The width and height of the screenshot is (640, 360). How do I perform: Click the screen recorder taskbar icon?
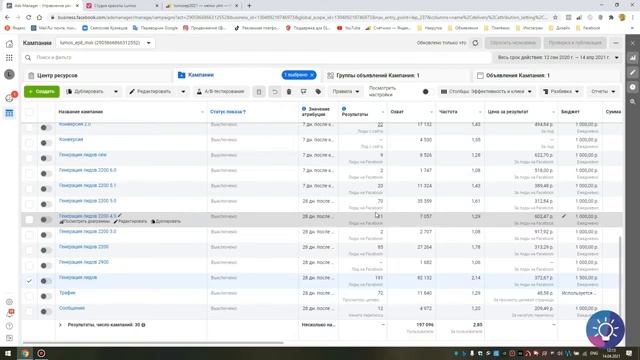coord(41,353)
